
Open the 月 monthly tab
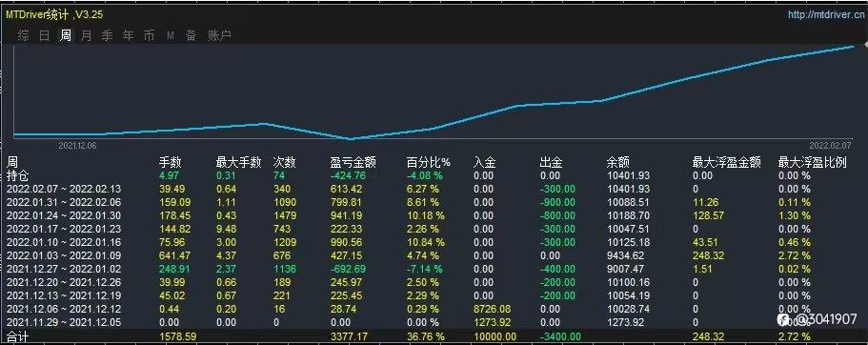[x=87, y=36]
